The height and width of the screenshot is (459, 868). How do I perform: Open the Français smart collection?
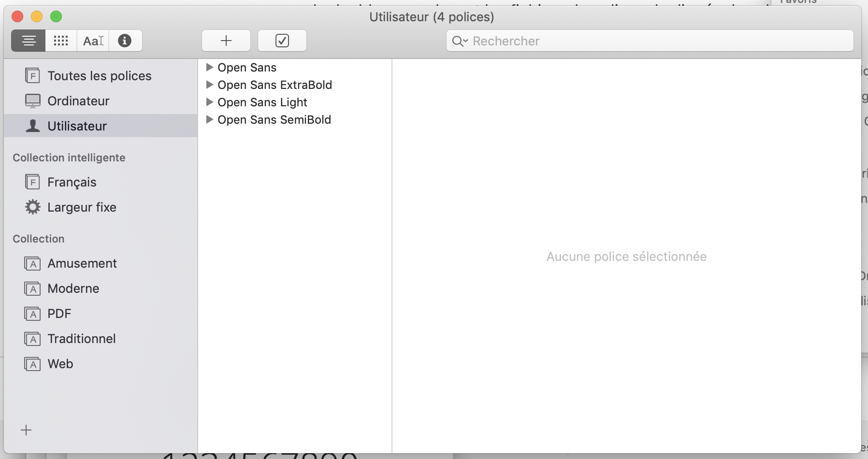point(101,182)
